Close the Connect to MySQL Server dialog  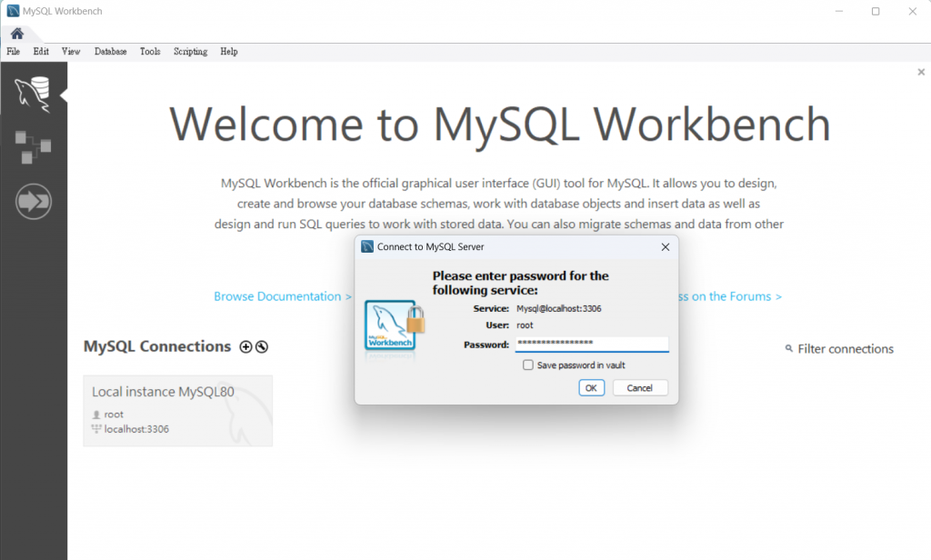[666, 247]
